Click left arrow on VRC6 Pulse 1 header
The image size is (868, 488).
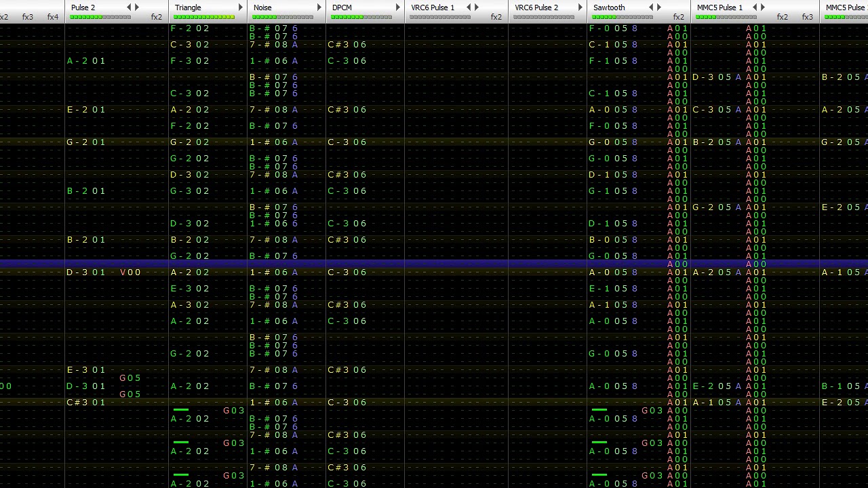coord(468,7)
